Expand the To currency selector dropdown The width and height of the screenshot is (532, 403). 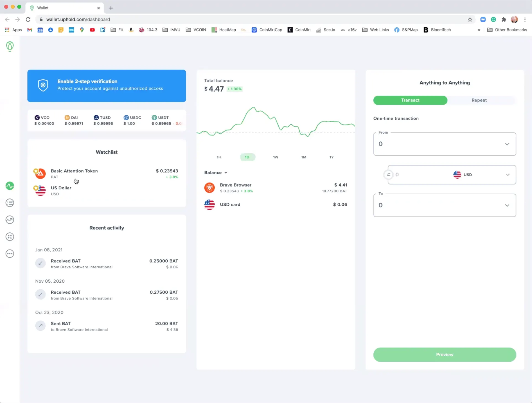[x=507, y=205]
